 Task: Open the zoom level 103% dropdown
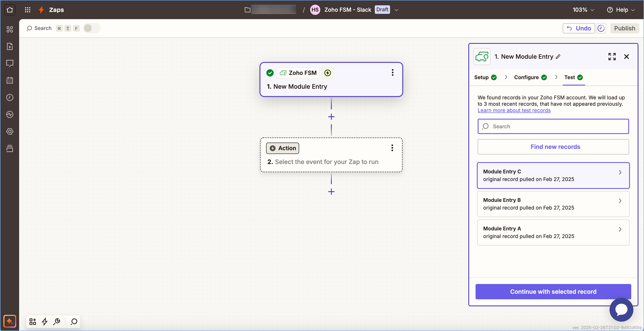pos(583,10)
